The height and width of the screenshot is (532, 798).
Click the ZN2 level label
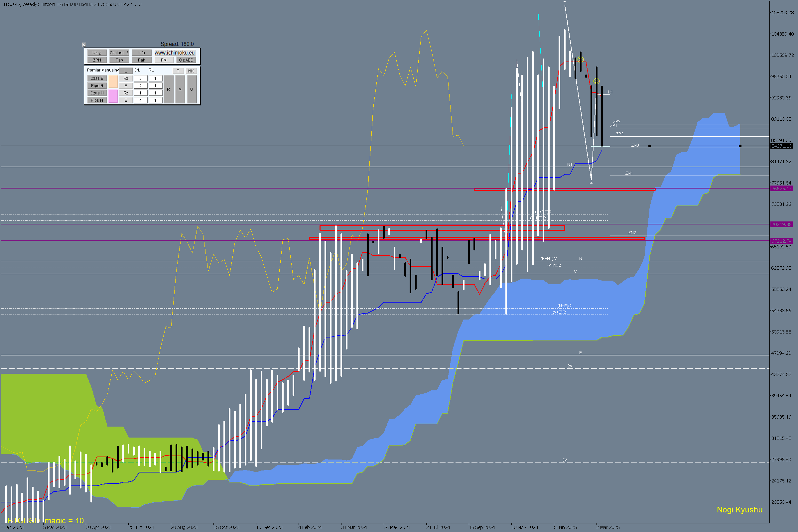632,233
